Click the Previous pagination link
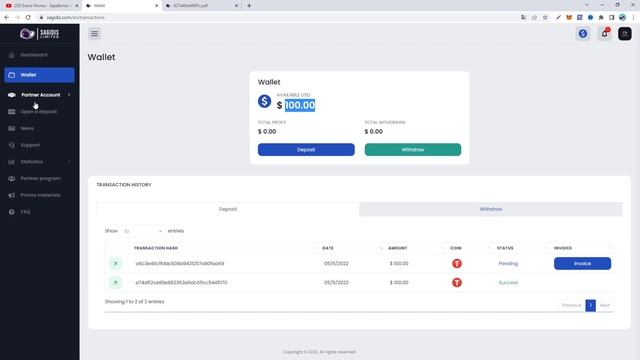This screenshot has height=360, width=640. [x=571, y=305]
